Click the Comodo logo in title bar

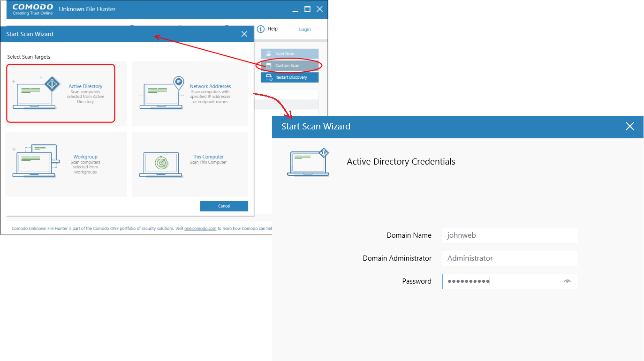pyautogui.click(x=32, y=9)
